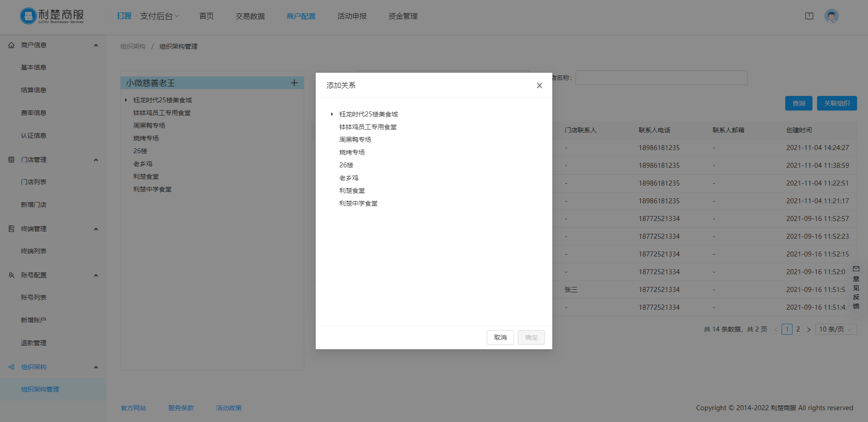Click the plus icon beside 小微慈善老王

[x=294, y=83]
